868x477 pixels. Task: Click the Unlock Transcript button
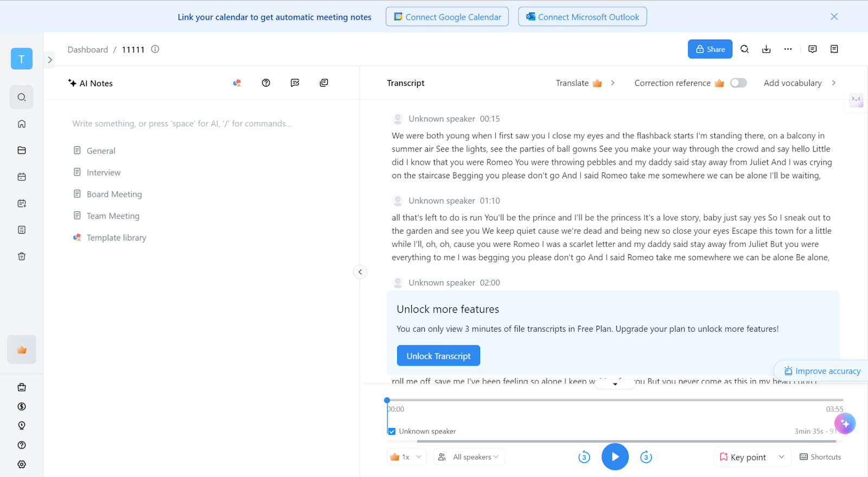point(438,356)
